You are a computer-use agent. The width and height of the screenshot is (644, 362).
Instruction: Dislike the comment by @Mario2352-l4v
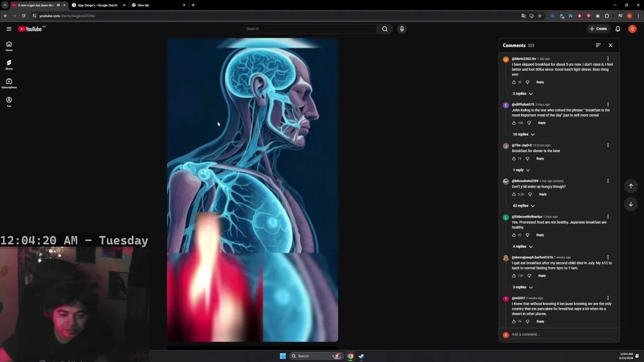527,82
